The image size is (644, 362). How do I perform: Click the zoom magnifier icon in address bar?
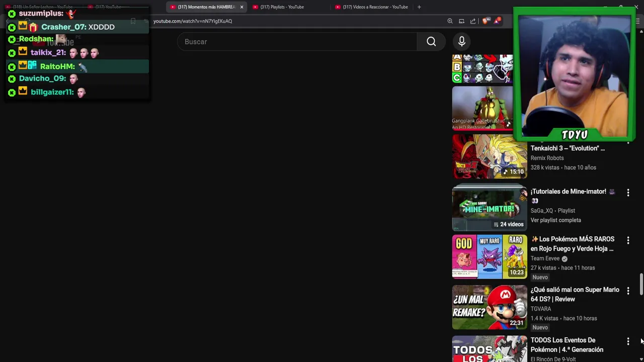(x=450, y=21)
